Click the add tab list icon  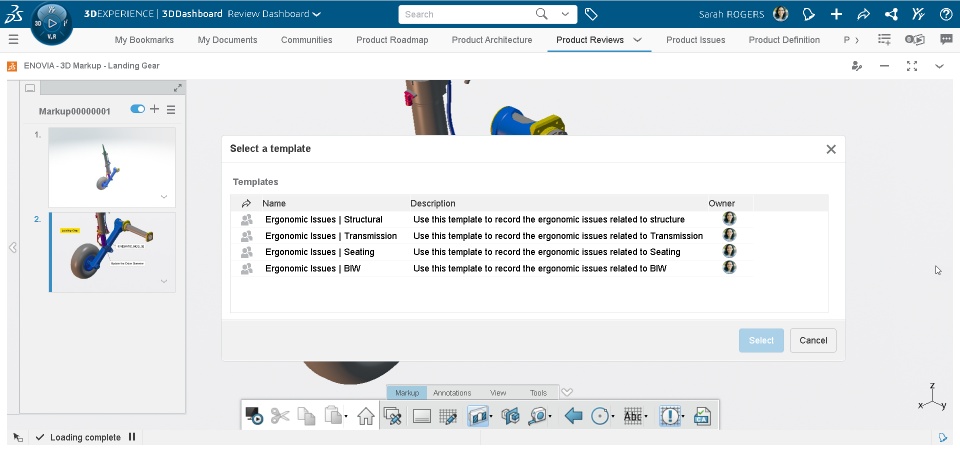(x=884, y=40)
